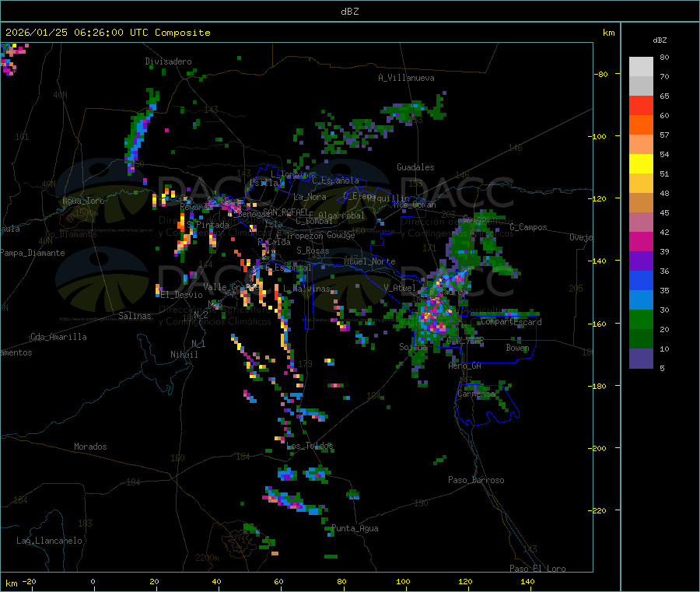Select the 'Salinas' place label

click(135, 316)
